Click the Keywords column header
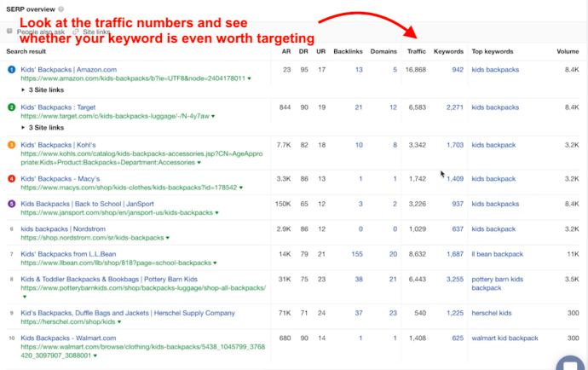588x370 pixels. pos(448,51)
